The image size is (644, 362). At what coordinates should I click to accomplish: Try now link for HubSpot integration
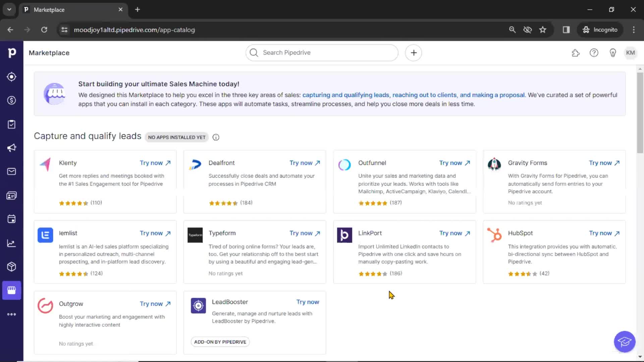(604, 233)
